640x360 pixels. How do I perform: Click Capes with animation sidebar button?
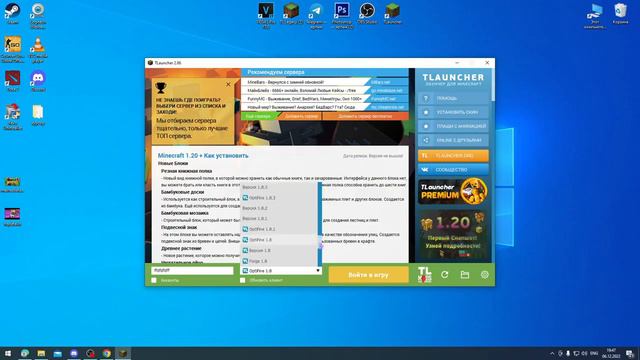pyautogui.click(x=453, y=126)
